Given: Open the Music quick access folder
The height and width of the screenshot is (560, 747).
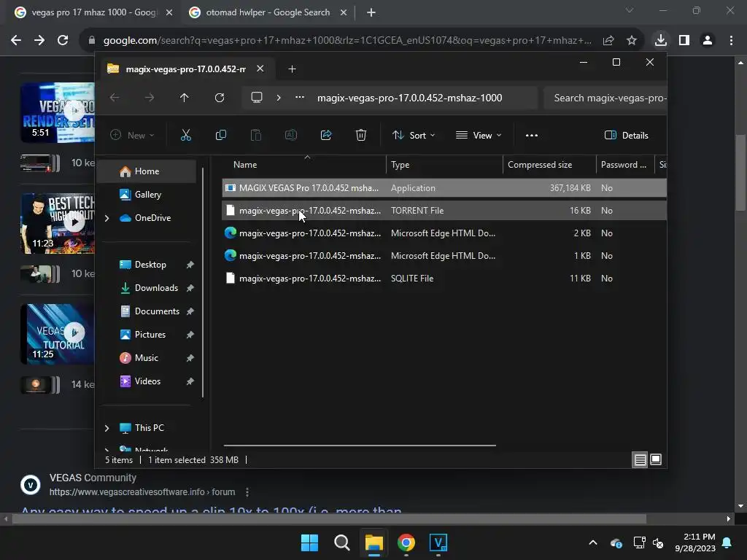Looking at the screenshot, I should pos(146,358).
